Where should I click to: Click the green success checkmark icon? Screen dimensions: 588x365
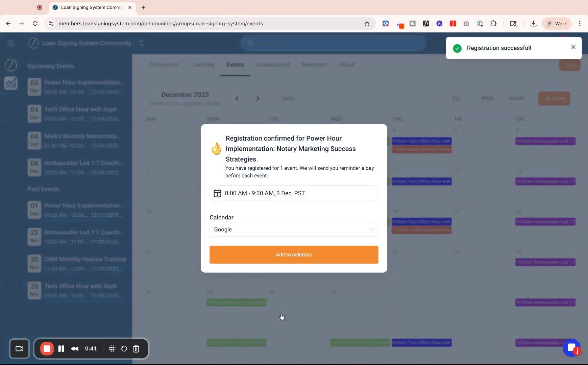tap(457, 48)
